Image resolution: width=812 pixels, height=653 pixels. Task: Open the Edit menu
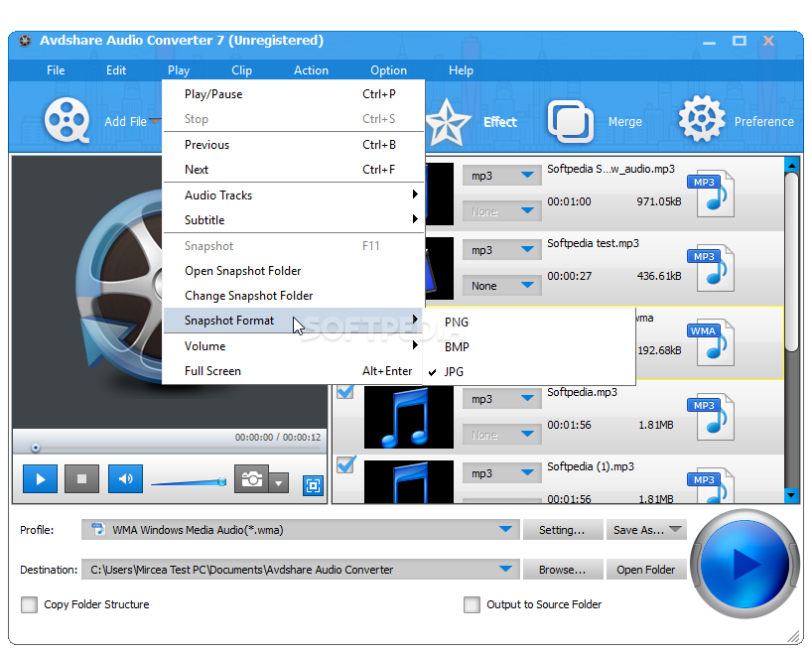[116, 69]
